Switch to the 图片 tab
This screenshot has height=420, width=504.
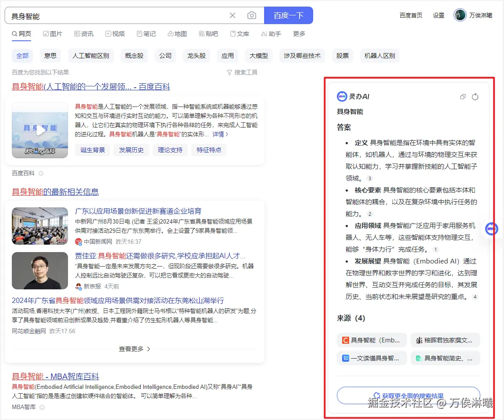pos(53,33)
